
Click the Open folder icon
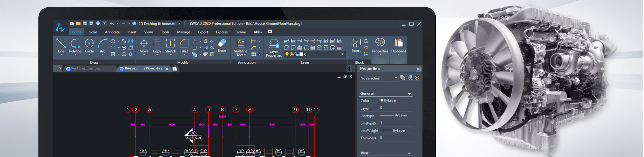(x=78, y=23)
